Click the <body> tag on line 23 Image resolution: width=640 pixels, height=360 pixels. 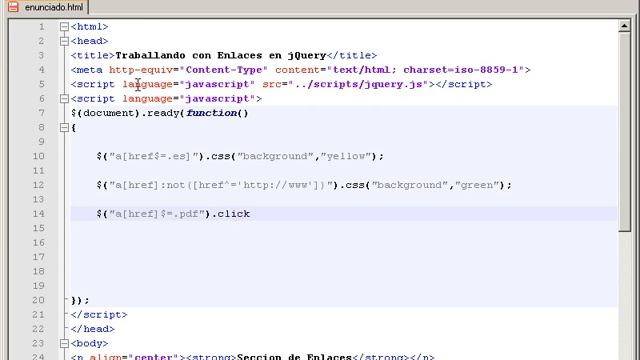tap(89, 344)
